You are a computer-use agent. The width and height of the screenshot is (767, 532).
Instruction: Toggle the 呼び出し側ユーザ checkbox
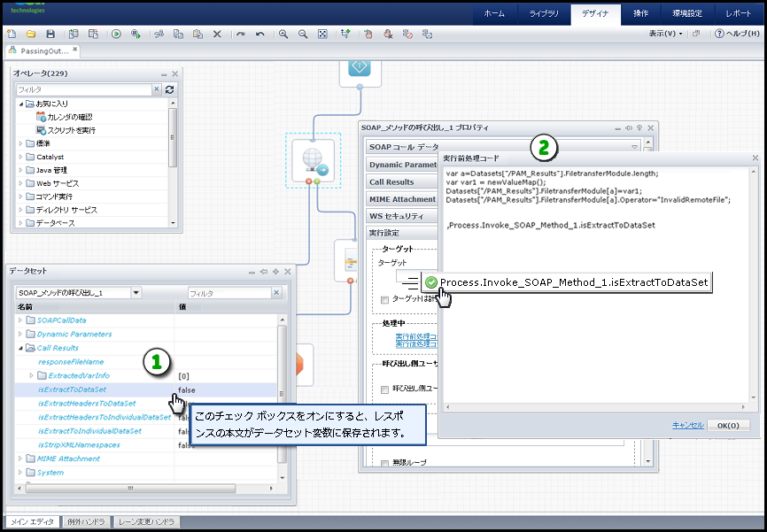point(383,389)
